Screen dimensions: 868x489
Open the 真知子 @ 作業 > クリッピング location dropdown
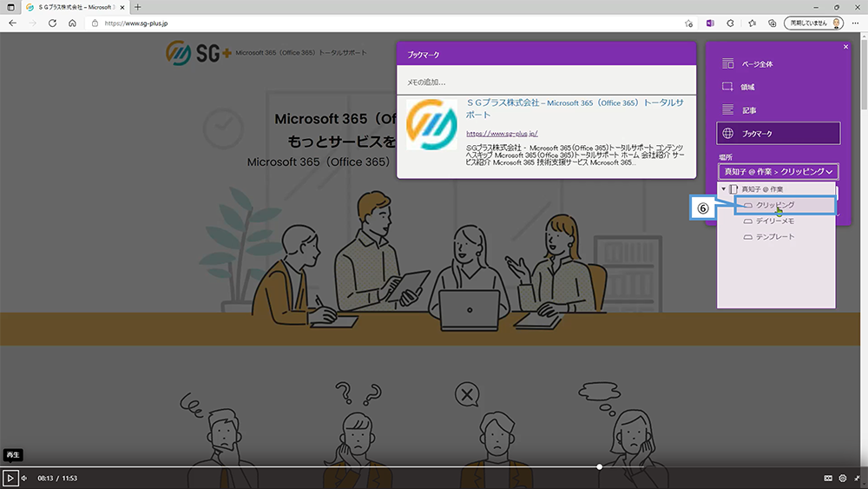tap(779, 172)
